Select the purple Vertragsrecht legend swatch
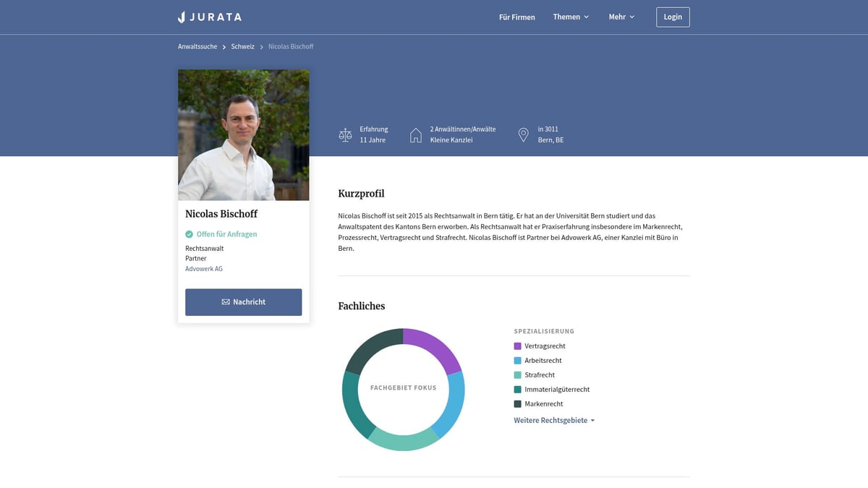This screenshot has height=488, width=868. pyautogui.click(x=517, y=346)
